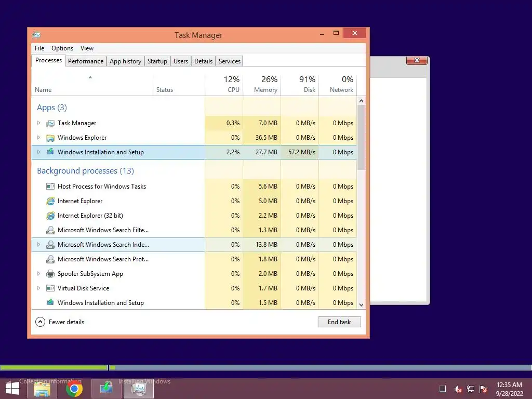
Task: Click the background Windows Installation and Setup icon
Action: (50, 302)
